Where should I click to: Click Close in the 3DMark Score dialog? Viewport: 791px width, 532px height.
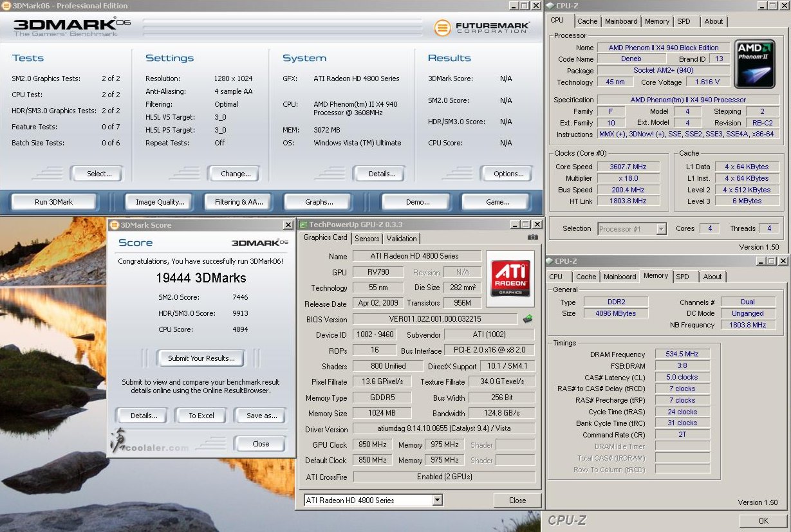coord(261,444)
